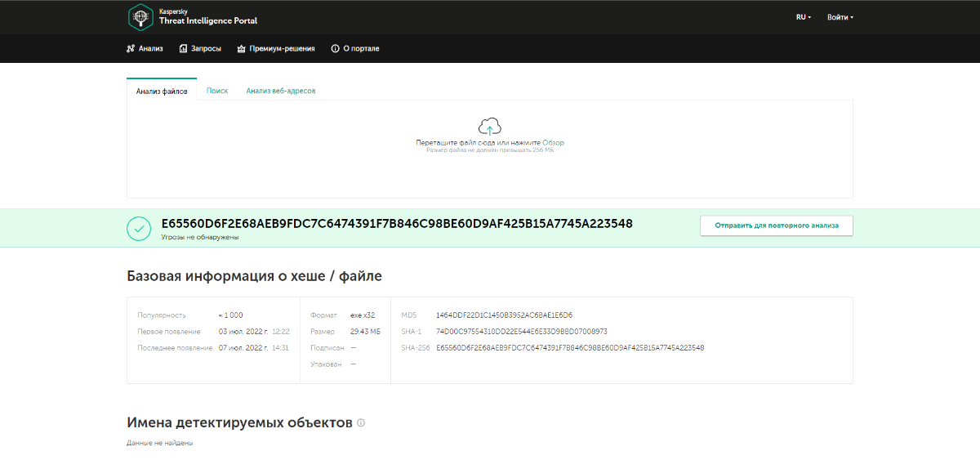Click the Анализ menu icon
The height and width of the screenshot is (460, 980).
tap(131, 49)
